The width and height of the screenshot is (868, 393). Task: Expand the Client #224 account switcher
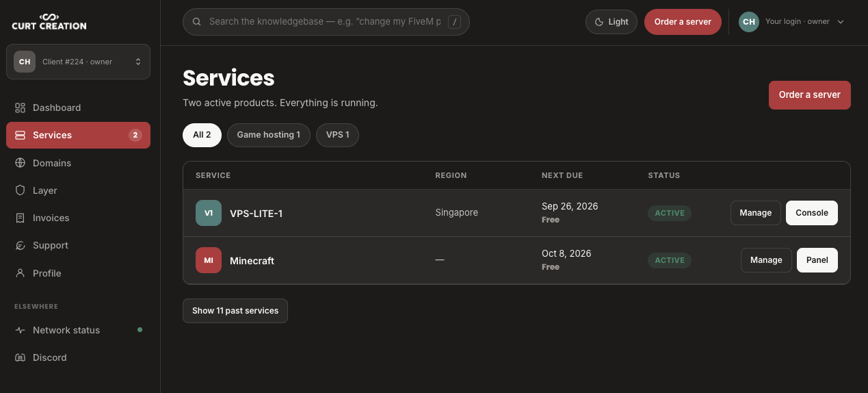78,62
